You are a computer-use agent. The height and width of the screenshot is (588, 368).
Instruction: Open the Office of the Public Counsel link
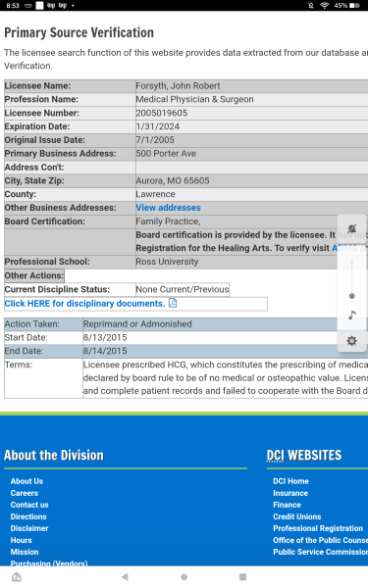pos(320,540)
